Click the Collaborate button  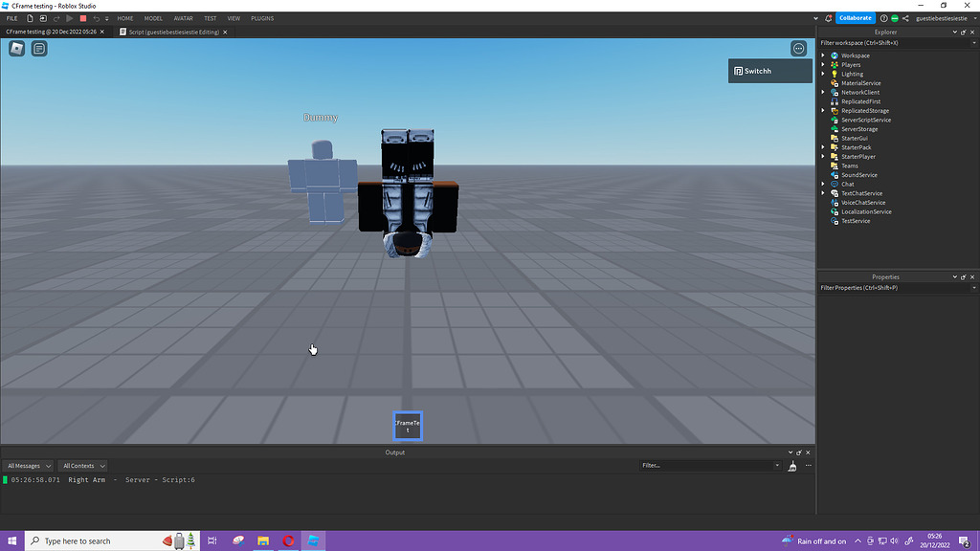(x=855, y=17)
